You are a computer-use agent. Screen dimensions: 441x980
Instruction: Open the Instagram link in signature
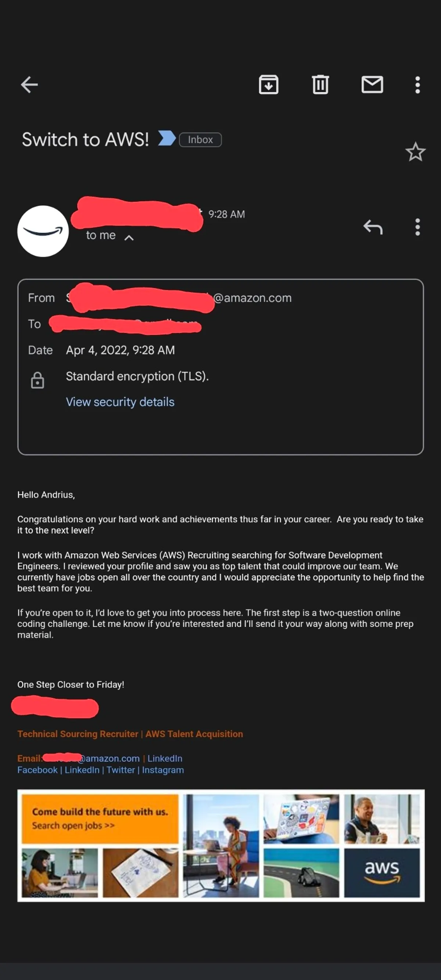[x=163, y=769]
